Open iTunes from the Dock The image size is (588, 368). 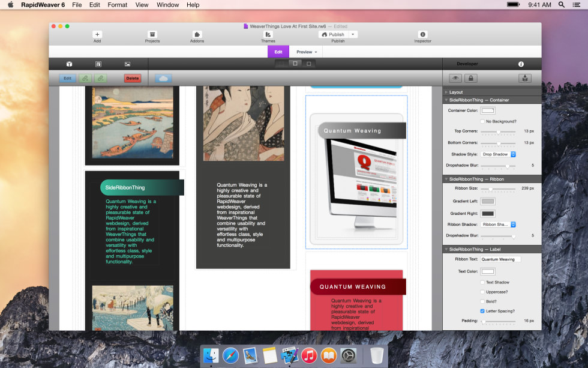(309, 355)
